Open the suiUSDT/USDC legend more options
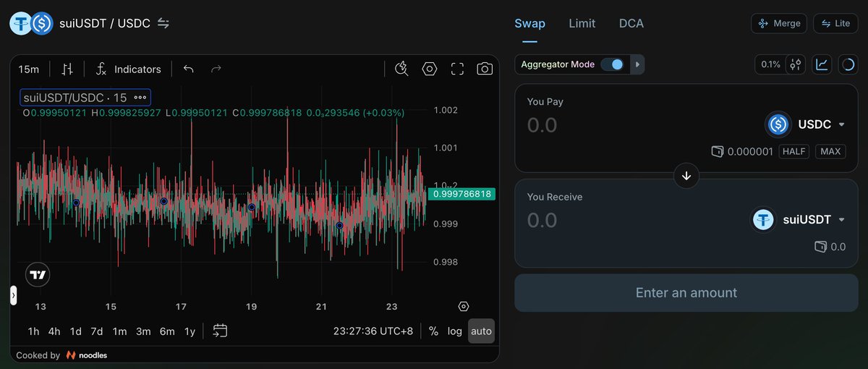Screen dimensions: 868x369 click(x=140, y=98)
